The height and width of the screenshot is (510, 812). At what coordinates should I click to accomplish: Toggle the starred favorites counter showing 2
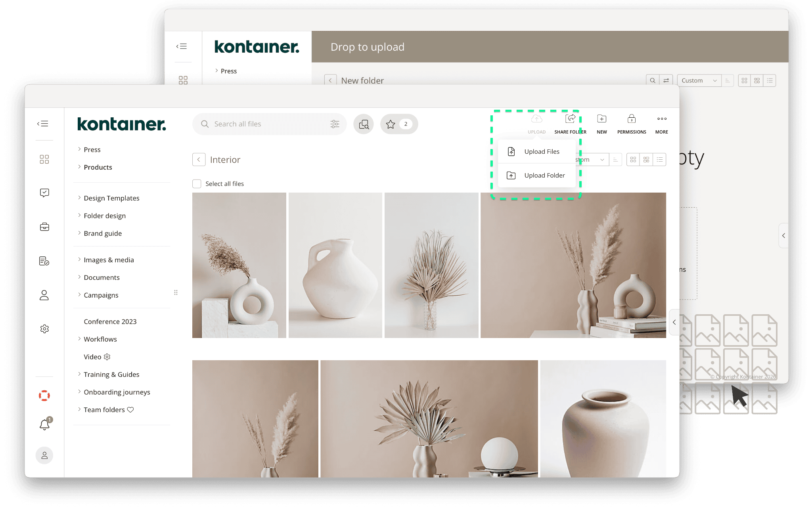pyautogui.click(x=398, y=124)
